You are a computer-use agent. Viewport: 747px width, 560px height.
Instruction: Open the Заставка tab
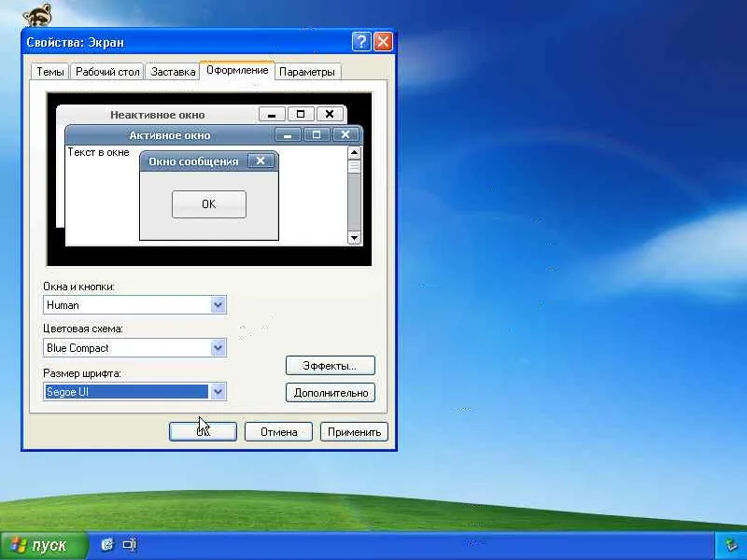pyautogui.click(x=173, y=72)
